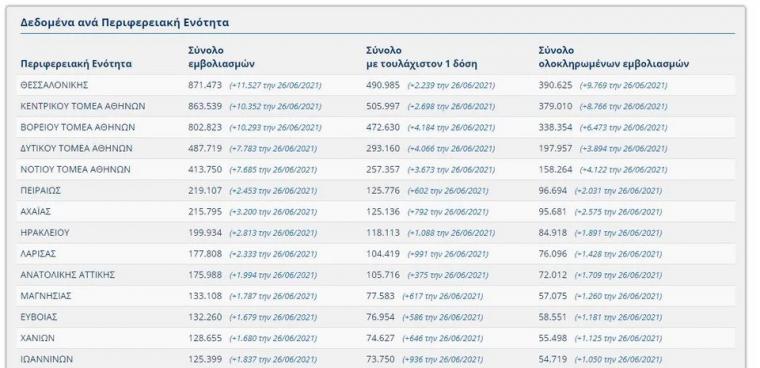
Task: Click Thessaloniki's total vaccinations value 871.473
Action: [x=205, y=85]
